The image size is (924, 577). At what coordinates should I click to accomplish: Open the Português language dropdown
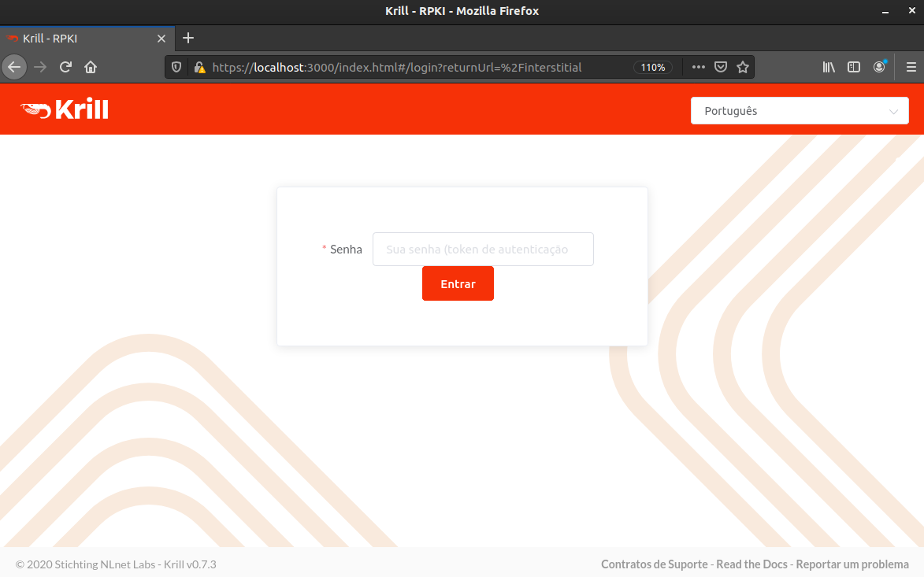point(800,111)
